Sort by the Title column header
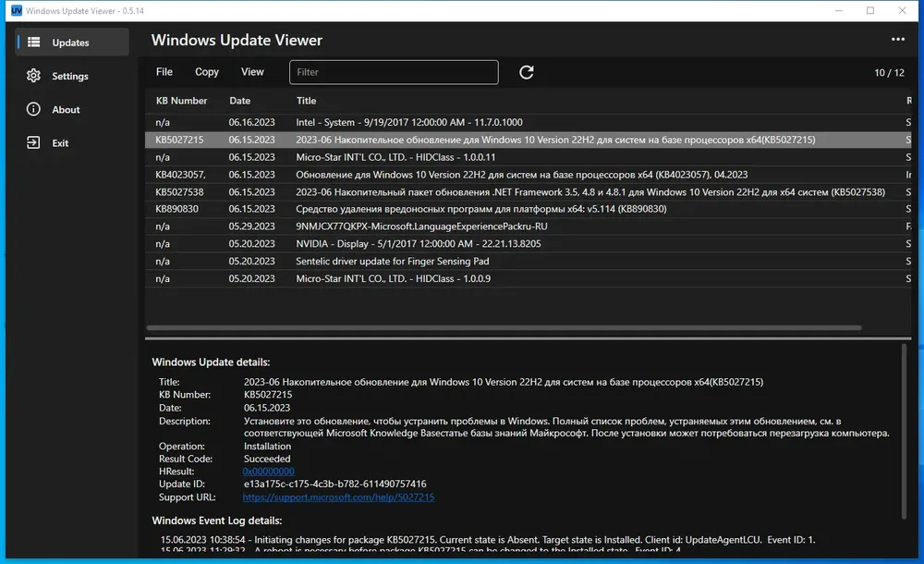 (306, 101)
